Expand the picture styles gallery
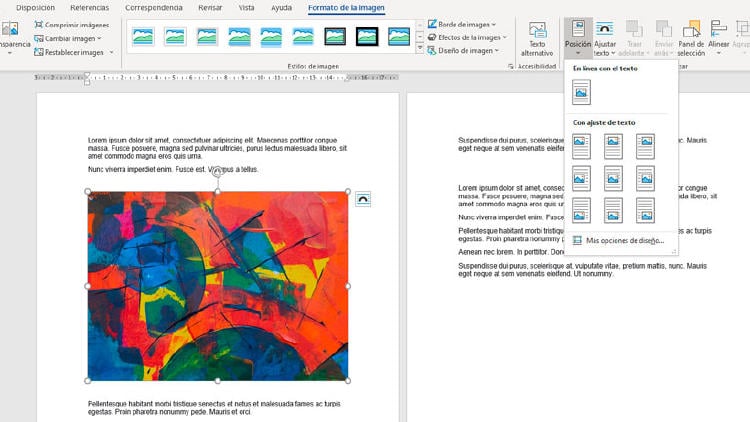Image resolution: width=750 pixels, height=422 pixels. 420,48
